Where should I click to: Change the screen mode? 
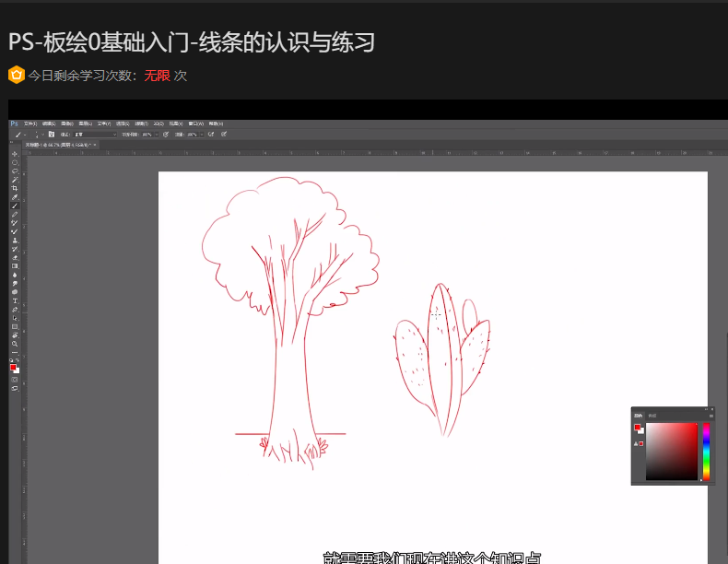click(15, 388)
